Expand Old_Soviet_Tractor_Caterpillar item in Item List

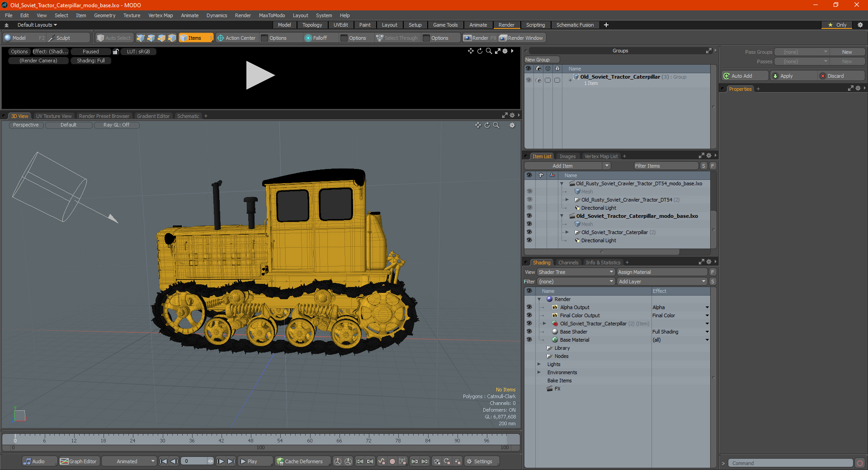[567, 232]
